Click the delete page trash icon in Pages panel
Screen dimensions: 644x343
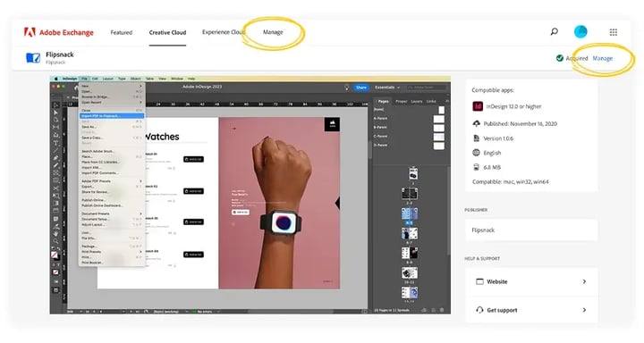tap(442, 310)
